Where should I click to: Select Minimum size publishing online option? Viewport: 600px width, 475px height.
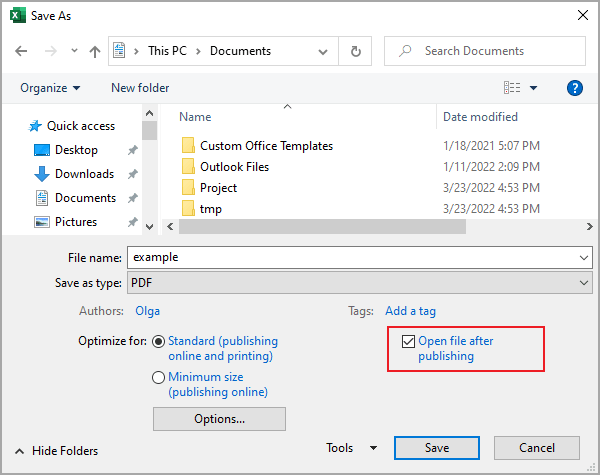point(210,384)
